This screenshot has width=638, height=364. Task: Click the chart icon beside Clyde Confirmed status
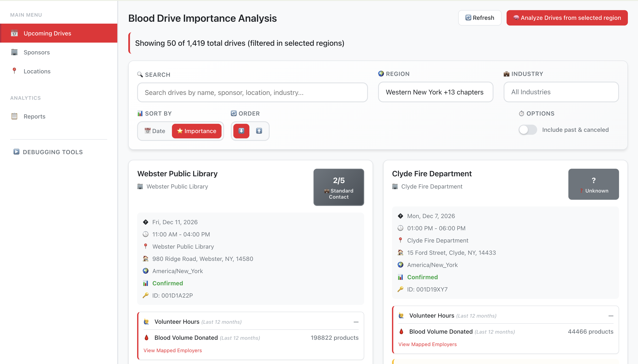(x=400, y=277)
